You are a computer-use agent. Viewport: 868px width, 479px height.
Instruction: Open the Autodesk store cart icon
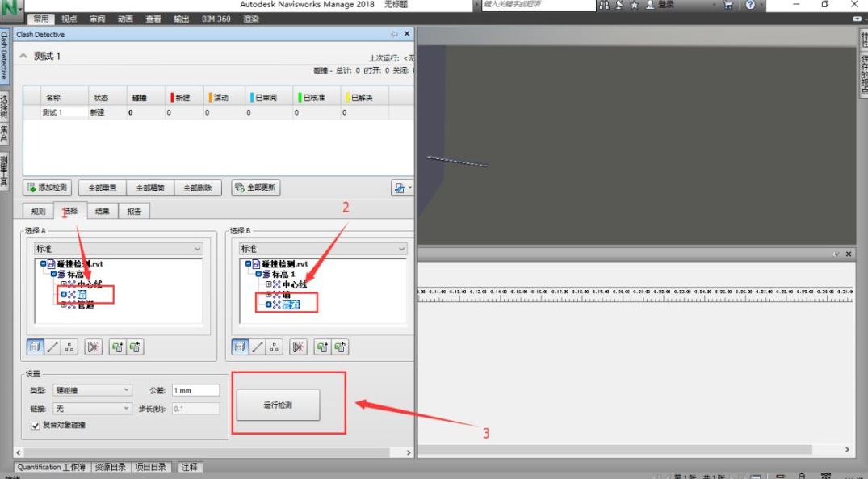[x=728, y=5]
